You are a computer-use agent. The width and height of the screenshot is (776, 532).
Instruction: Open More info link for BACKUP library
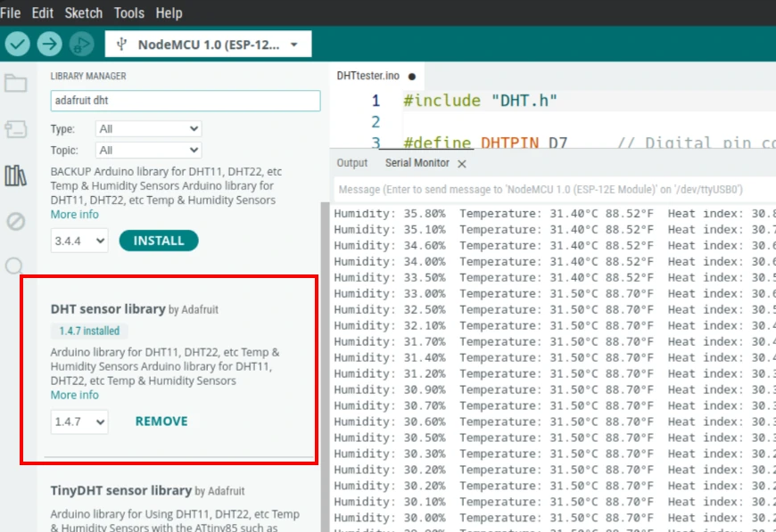pos(75,215)
